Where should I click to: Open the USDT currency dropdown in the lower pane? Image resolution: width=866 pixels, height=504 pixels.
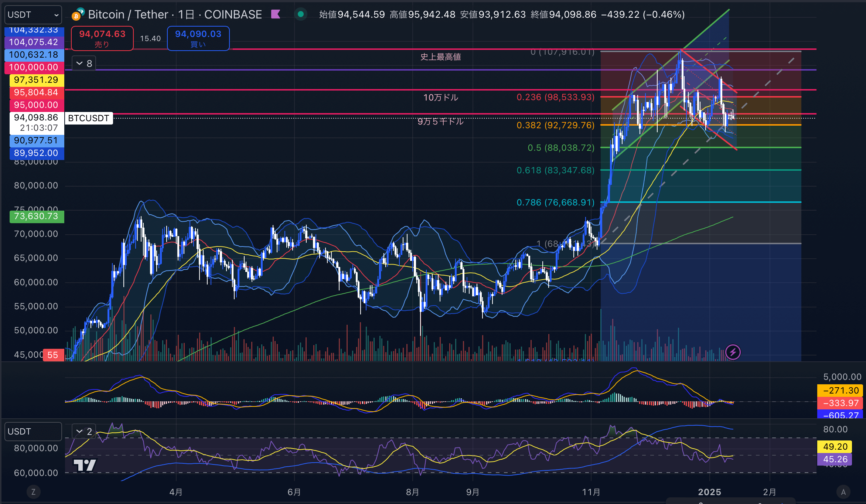click(x=33, y=432)
